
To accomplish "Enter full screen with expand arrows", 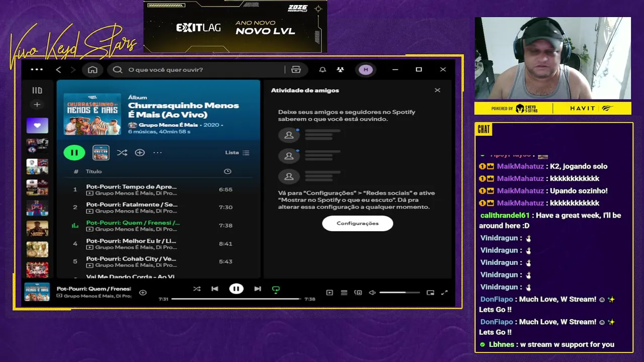I will pos(444,293).
